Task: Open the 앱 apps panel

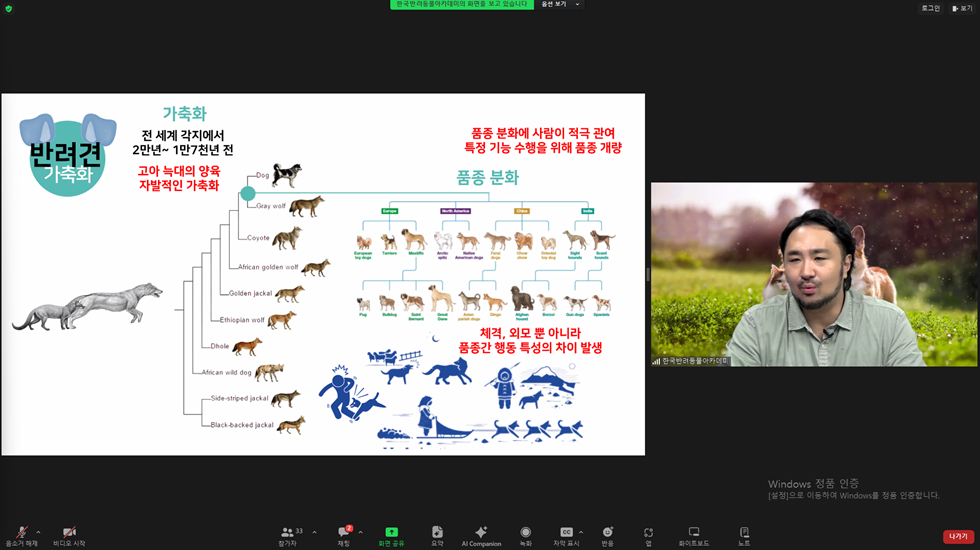Action: tap(648, 536)
